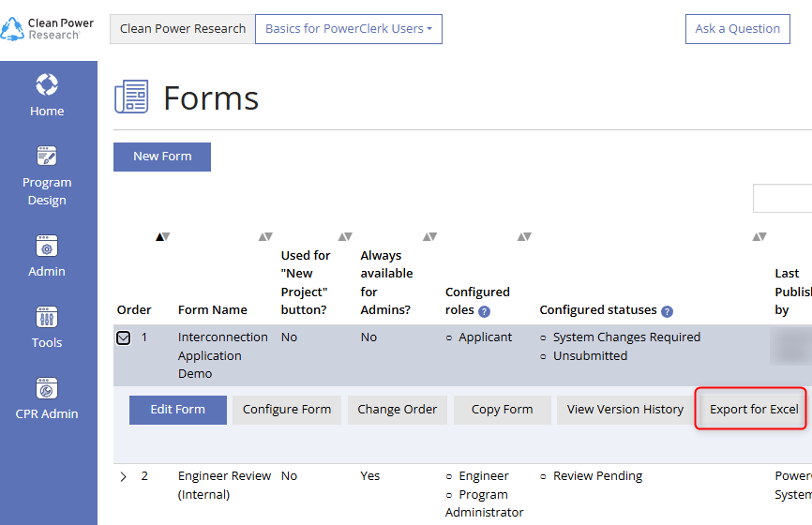Select the Engineer Review (Internal) form name

[224, 485]
